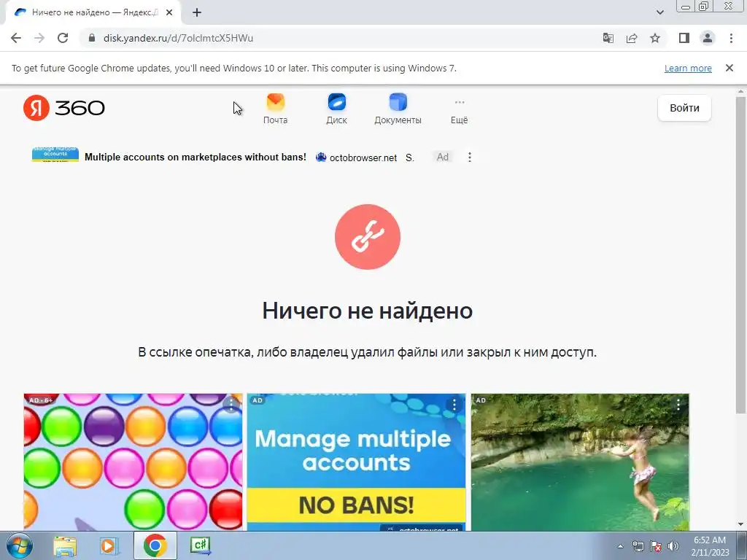This screenshot has width=747, height=560.
Task: Open a new tab with plus button
Action: [x=197, y=12]
